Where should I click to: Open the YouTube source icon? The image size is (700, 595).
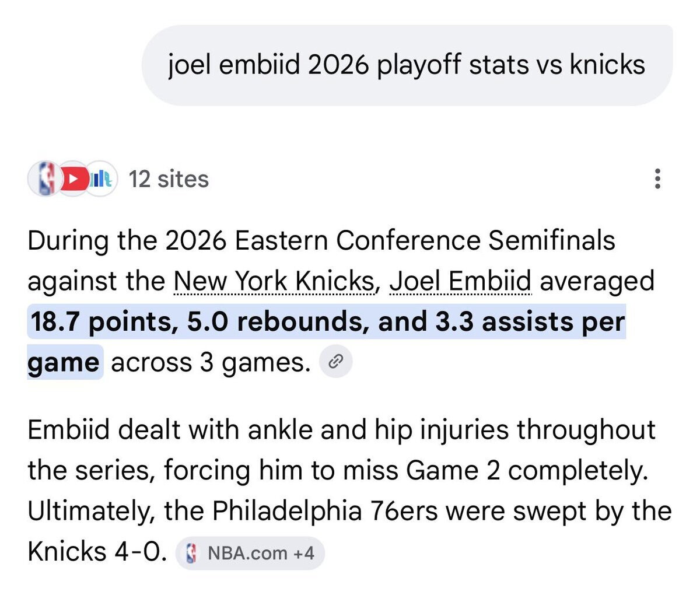click(73, 178)
